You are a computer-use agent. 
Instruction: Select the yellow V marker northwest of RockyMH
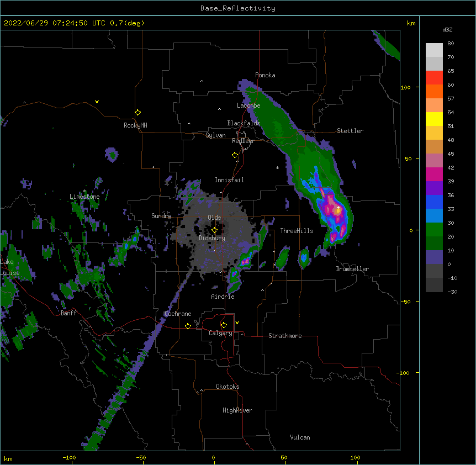pos(97,102)
